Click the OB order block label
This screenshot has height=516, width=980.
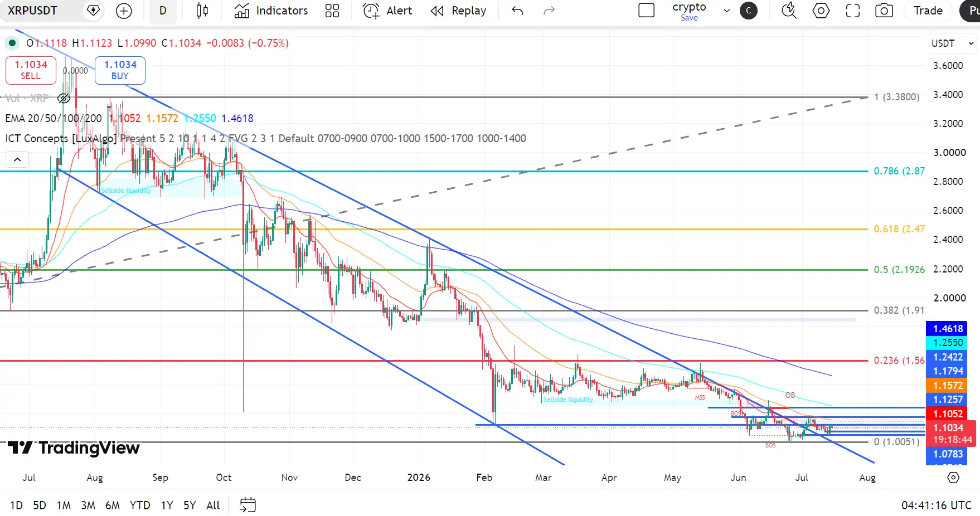click(789, 396)
